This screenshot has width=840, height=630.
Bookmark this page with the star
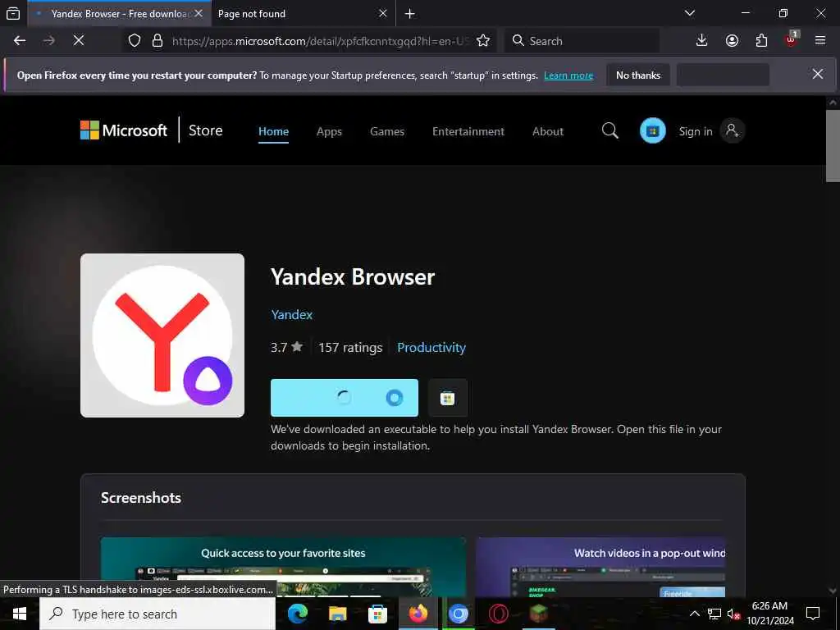(483, 41)
